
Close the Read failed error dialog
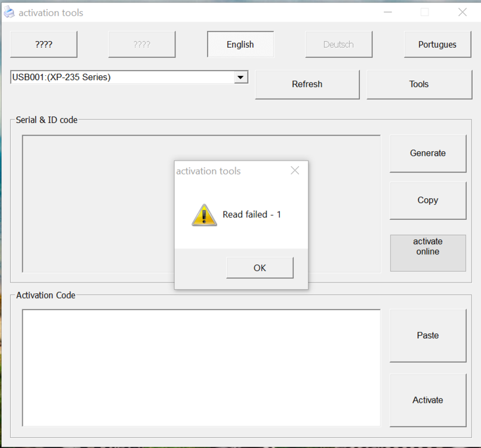tap(294, 171)
